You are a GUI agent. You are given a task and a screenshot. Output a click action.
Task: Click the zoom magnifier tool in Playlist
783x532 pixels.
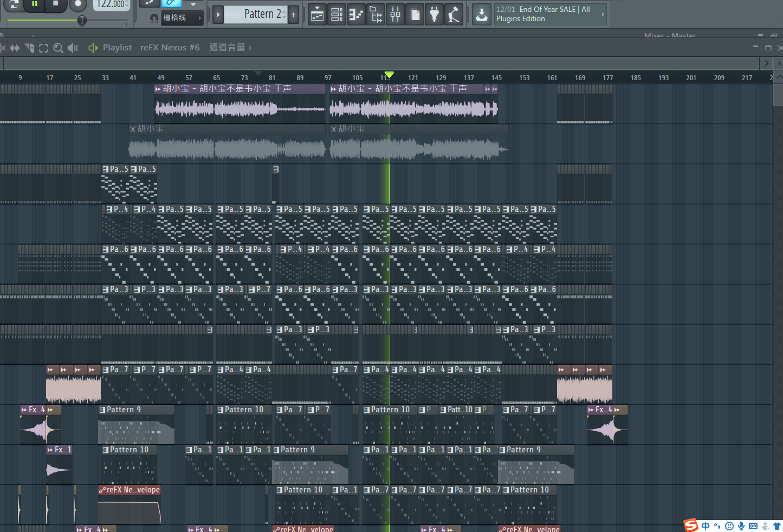tap(58, 48)
